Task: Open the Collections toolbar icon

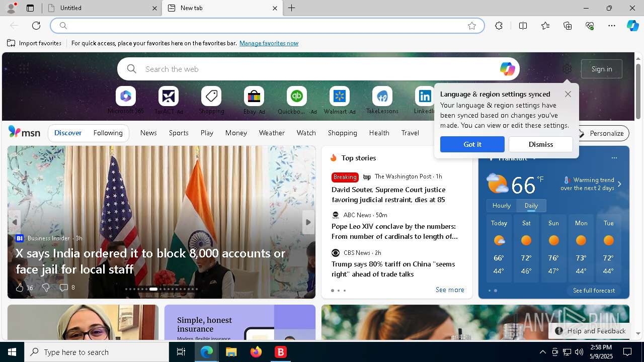Action: coord(568,26)
